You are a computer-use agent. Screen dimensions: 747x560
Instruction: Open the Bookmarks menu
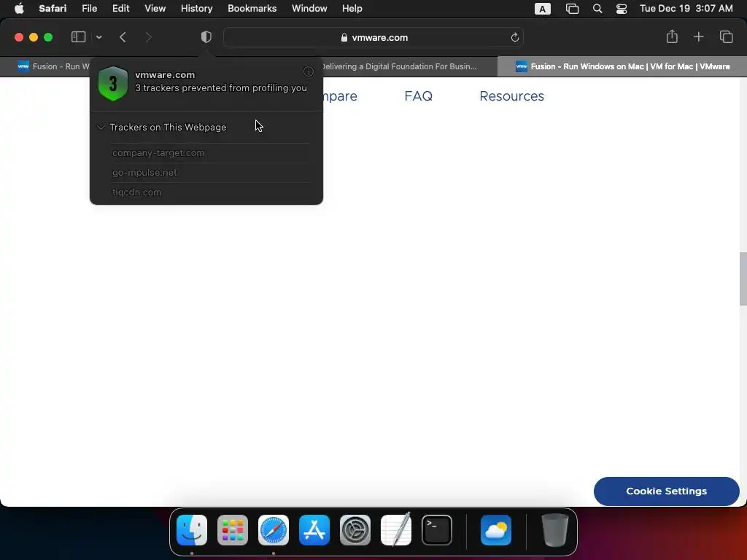pyautogui.click(x=252, y=9)
